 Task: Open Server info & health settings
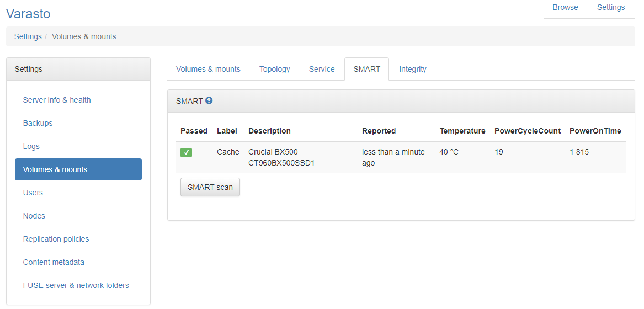[57, 100]
